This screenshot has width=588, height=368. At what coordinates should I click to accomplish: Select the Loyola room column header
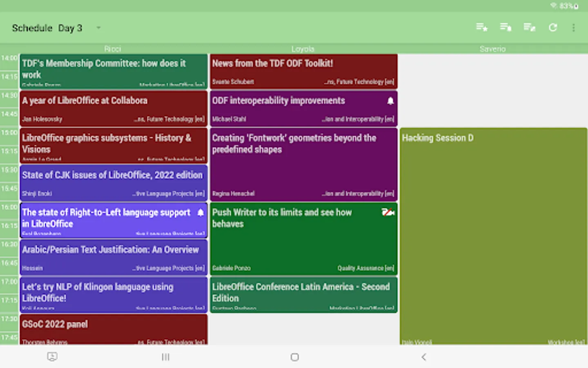(x=303, y=49)
